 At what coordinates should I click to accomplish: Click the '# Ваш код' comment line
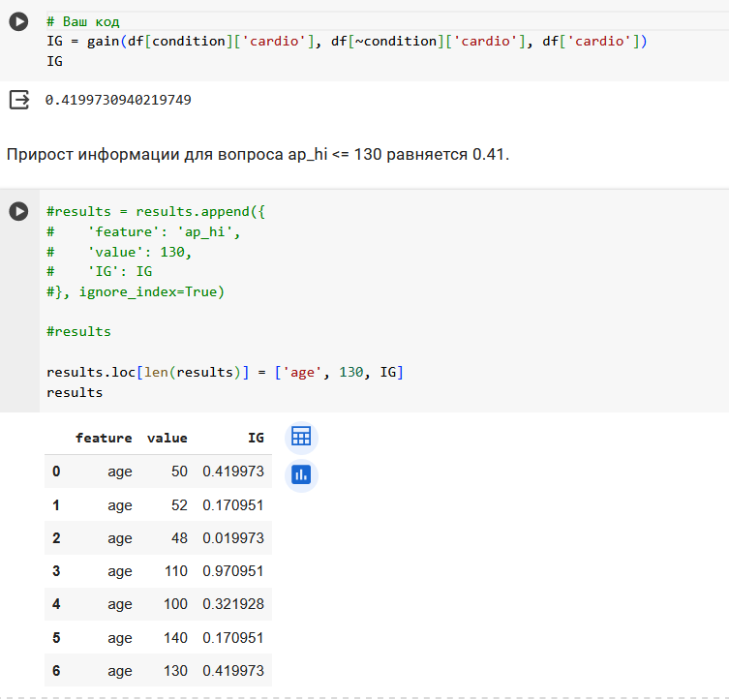[x=83, y=22]
